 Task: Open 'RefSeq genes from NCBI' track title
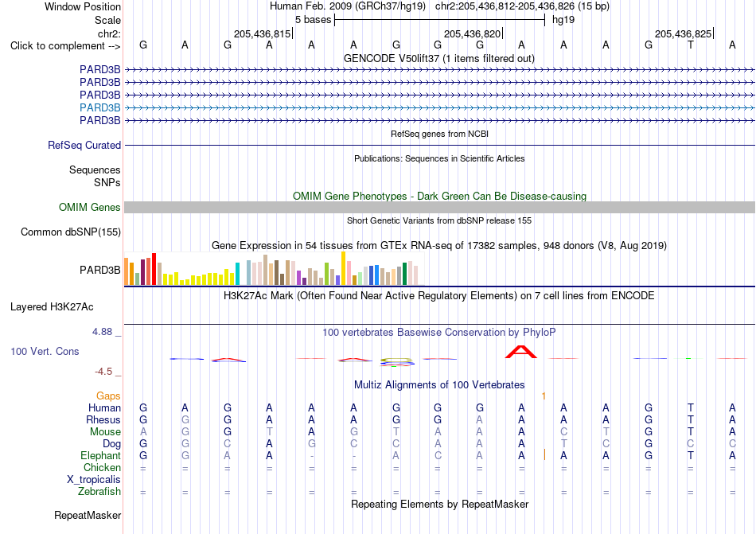click(x=439, y=134)
